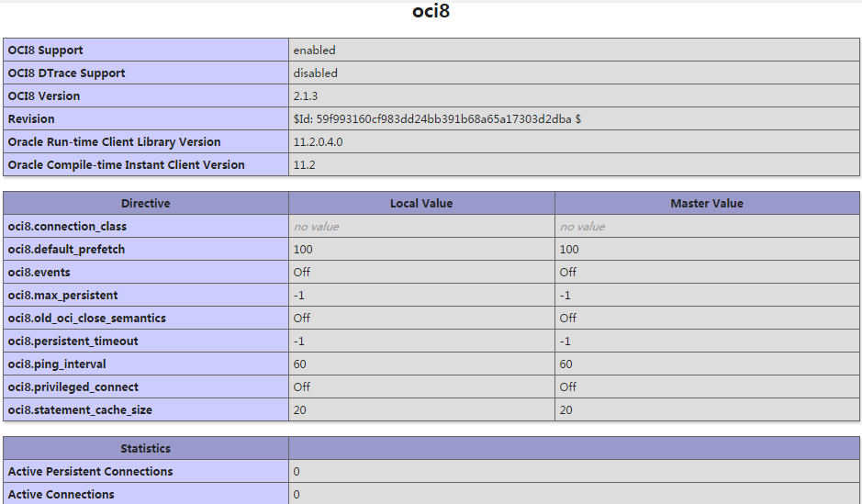Select the oci8.privileged_connect directive
Viewport: 862px width, 504px height.
[x=73, y=387]
